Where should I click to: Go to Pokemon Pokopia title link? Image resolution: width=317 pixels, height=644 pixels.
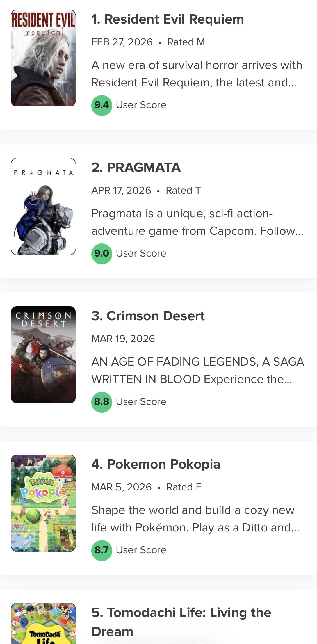coord(156,464)
